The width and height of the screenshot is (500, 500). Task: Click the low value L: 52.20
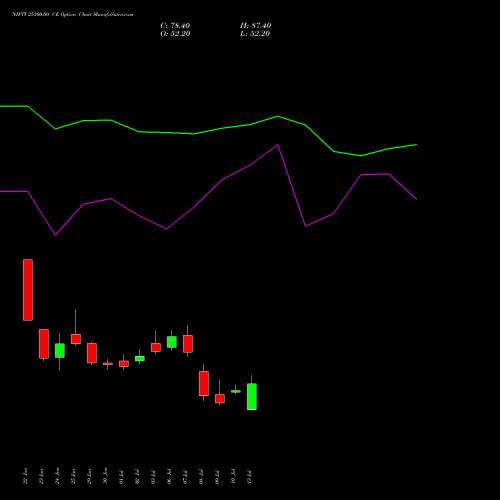click(x=255, y=34)
